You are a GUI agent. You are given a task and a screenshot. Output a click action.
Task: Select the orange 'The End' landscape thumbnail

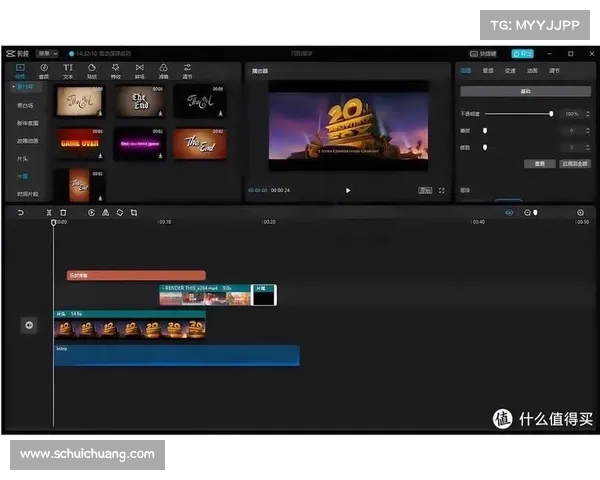tap(200, 144)
